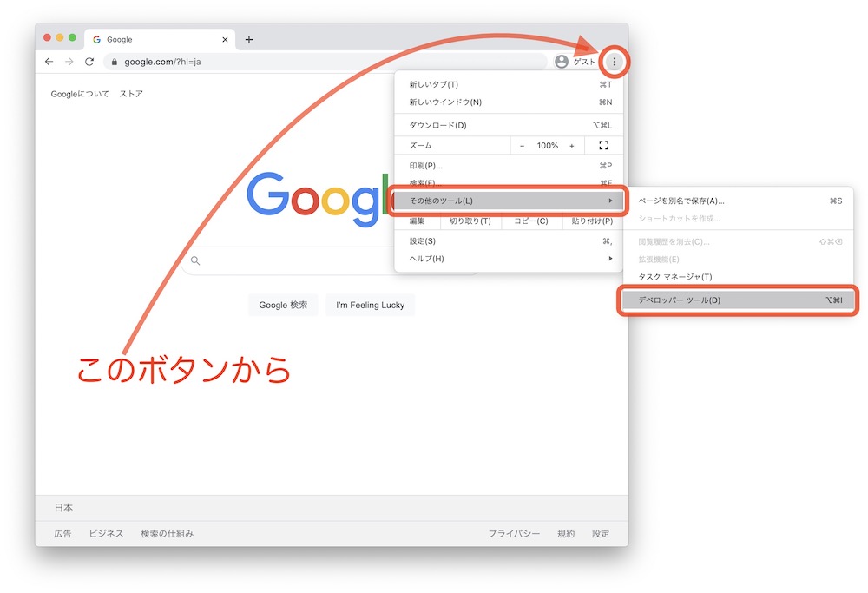Expand その他のツール(L) submenu
The width and height of the screenshot is (868, 593).
tap(509, 201)
